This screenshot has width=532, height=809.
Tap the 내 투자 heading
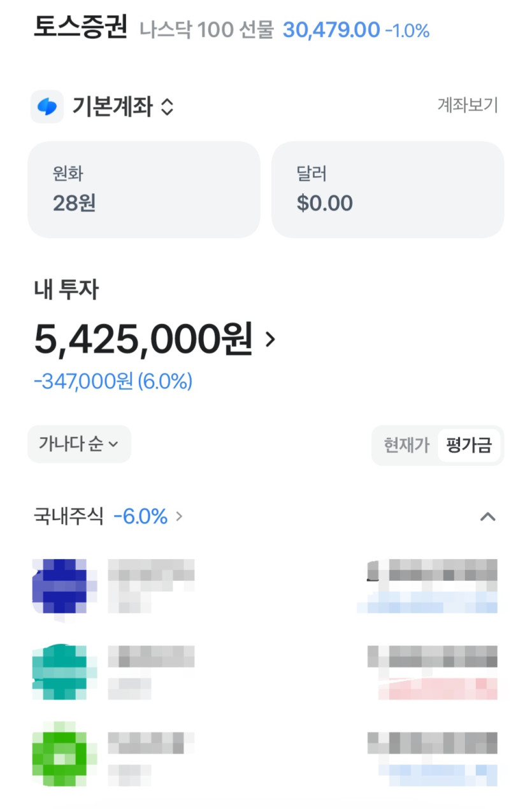click(66, 290)
